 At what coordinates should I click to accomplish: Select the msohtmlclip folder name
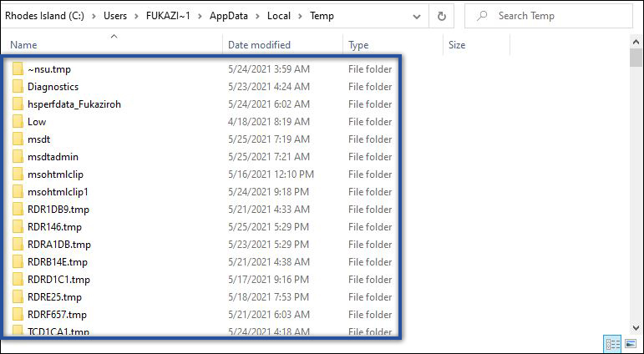55,174
